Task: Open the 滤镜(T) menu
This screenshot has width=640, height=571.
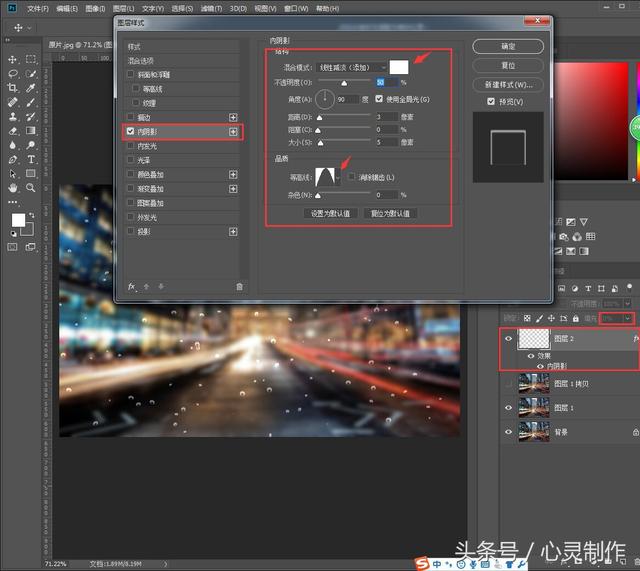Action: pyautogui.click(x=211, y=8)
